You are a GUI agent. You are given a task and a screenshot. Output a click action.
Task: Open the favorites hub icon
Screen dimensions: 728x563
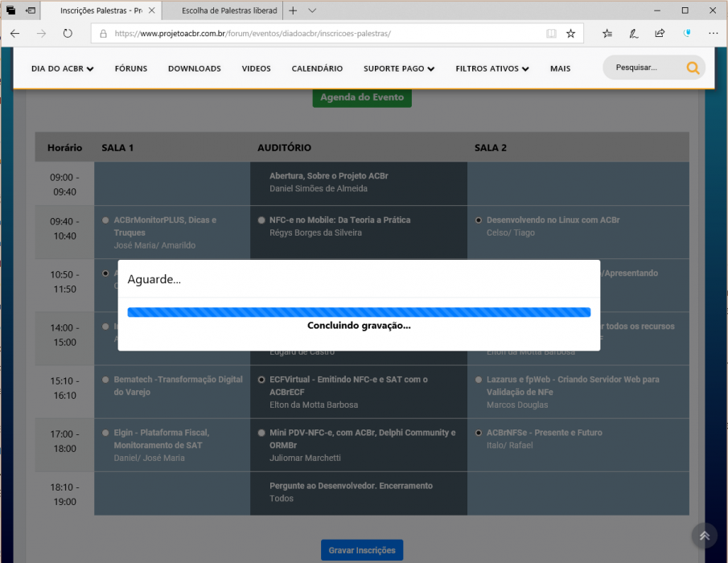[607, 34]
